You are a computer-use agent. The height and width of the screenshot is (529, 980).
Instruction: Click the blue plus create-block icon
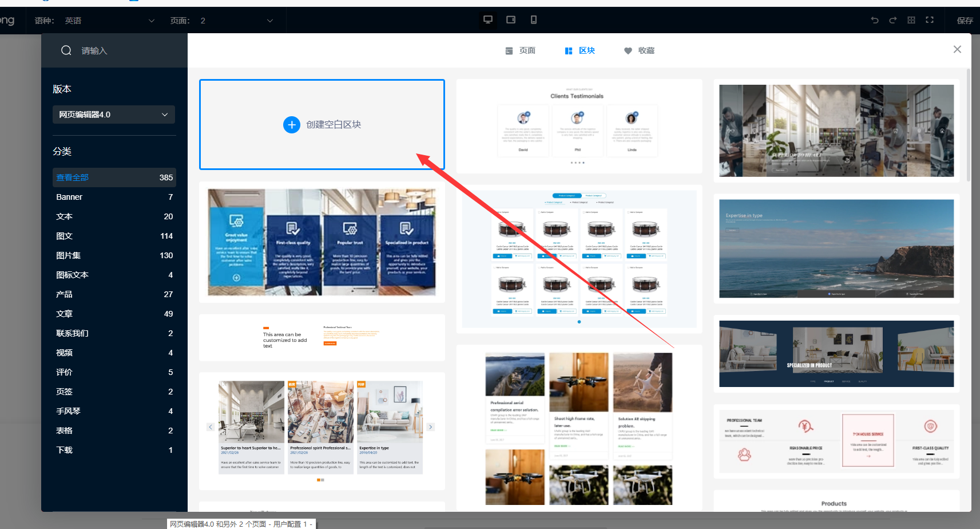click(x=292, y=124)
